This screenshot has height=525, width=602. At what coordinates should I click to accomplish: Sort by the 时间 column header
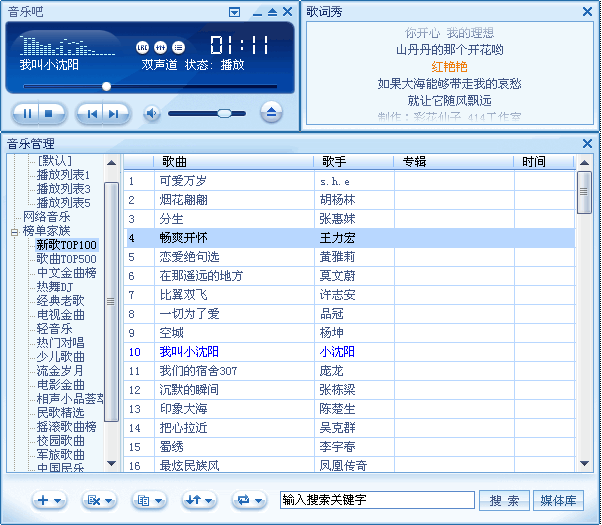coord(544,162)
